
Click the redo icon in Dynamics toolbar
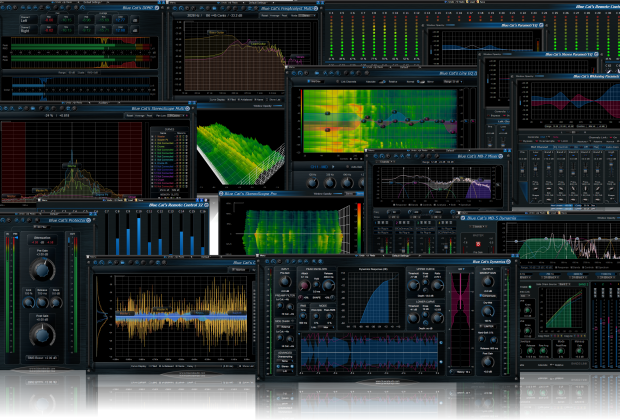coord(273,261)
